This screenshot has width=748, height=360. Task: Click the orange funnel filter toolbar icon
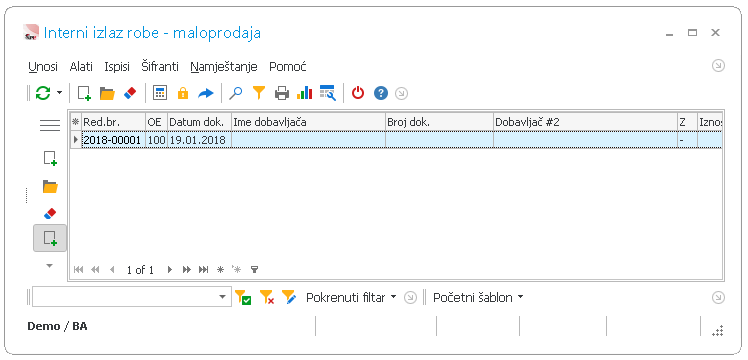click(259, 93)
